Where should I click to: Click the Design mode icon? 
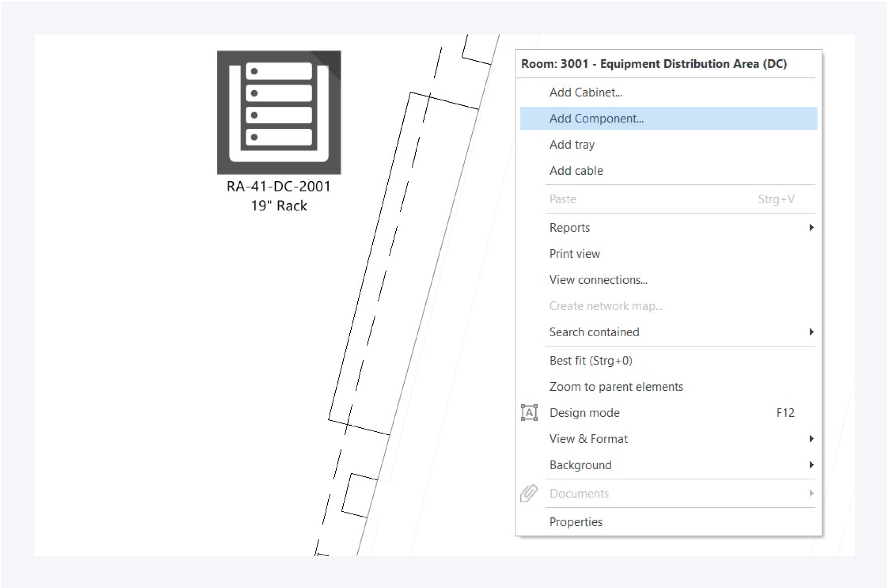pyautogui.click(x=529, y=413)
